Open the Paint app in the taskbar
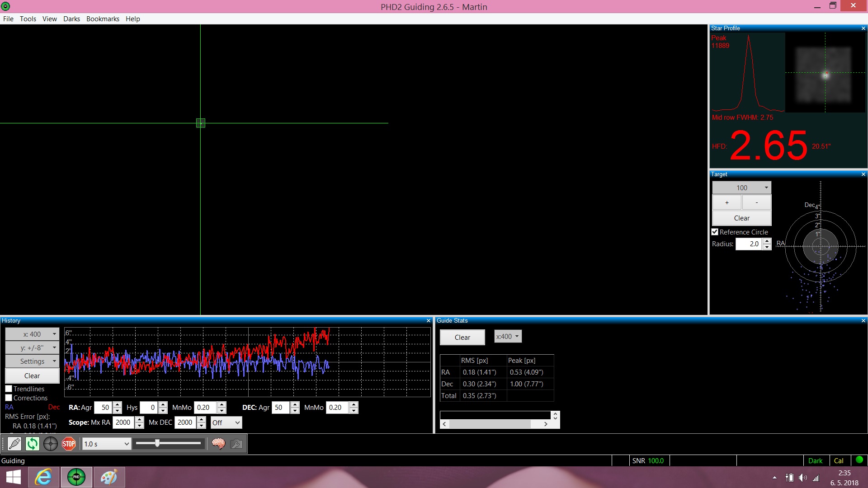This screenshot has width=868, height=488. point(109,477)
